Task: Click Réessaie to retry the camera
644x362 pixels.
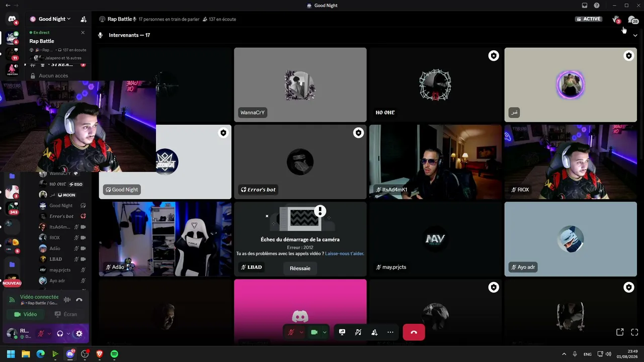Action: click(300, 268)
